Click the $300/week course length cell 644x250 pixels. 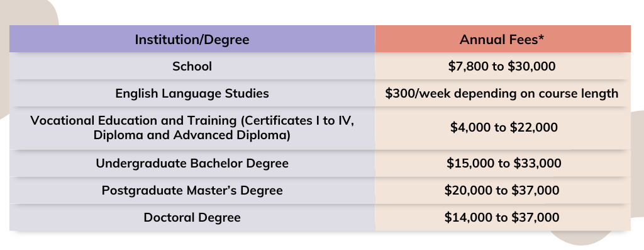pos(502,93)
